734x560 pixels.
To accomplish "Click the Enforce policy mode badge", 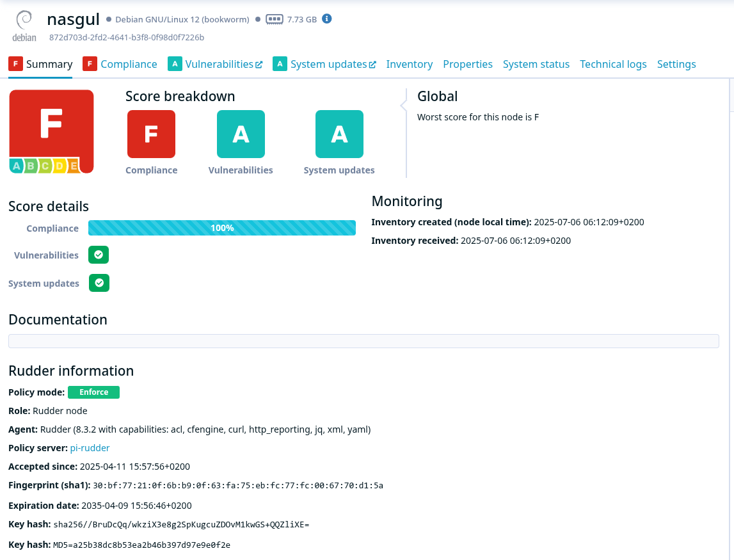I will point(93,392).
